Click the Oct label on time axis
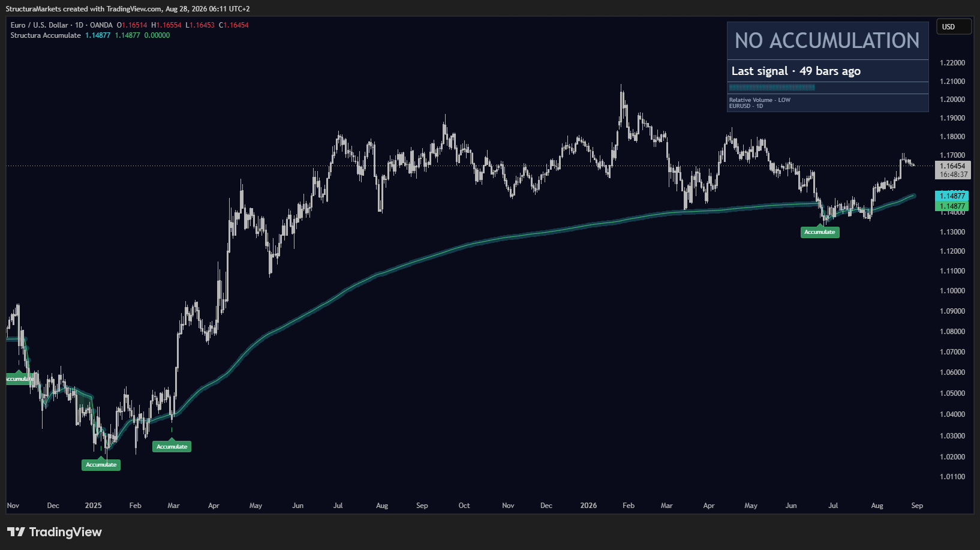Viewport: 980px width, 550px height. pyautogui.click(x=464, y=506)
